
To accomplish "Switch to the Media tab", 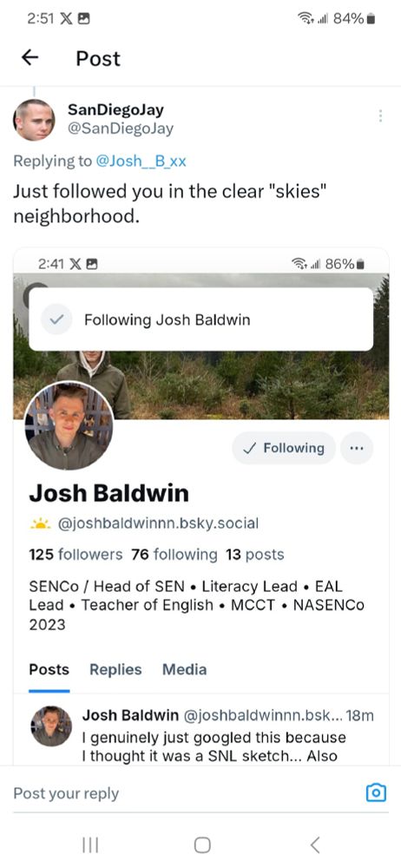I will coord(184,669).
